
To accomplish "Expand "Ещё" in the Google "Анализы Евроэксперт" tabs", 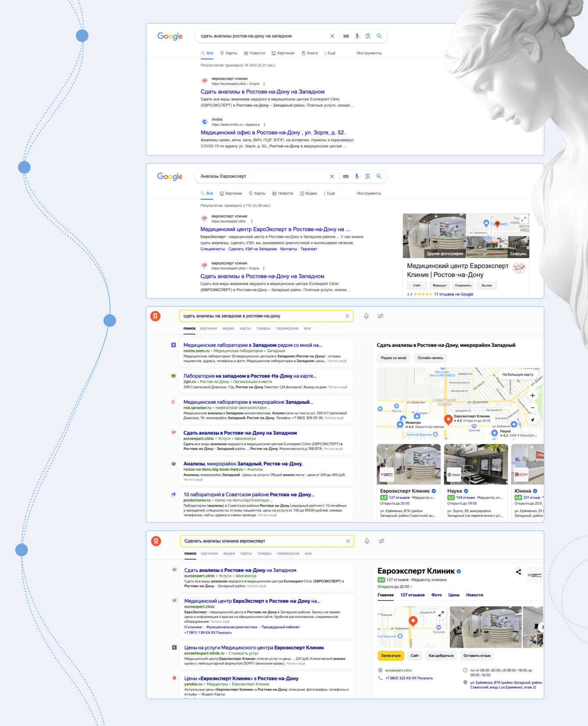I will [330, 193].
